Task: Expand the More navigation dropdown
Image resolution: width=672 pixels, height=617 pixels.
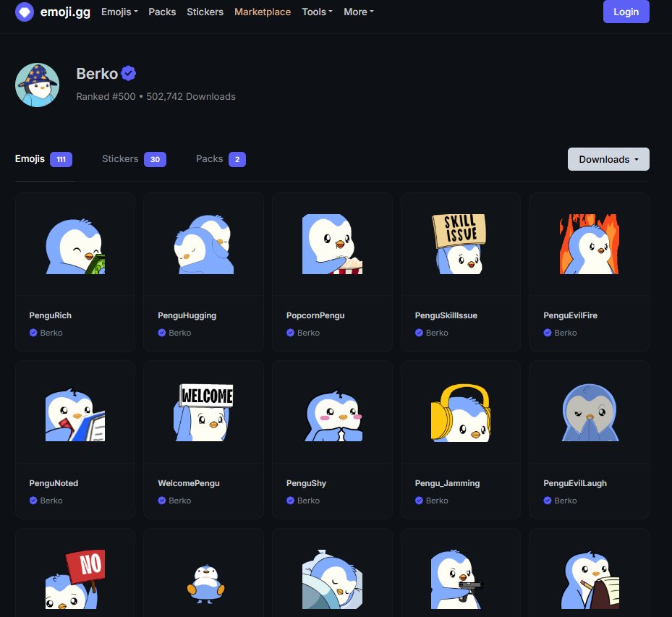Action: pyautogui.click(x=359, y=12)
